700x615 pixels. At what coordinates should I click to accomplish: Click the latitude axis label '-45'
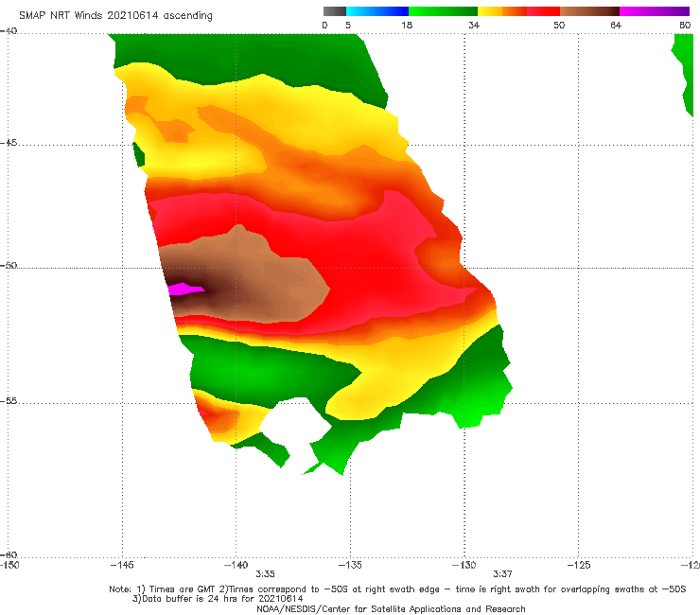(x=9, y=143)
